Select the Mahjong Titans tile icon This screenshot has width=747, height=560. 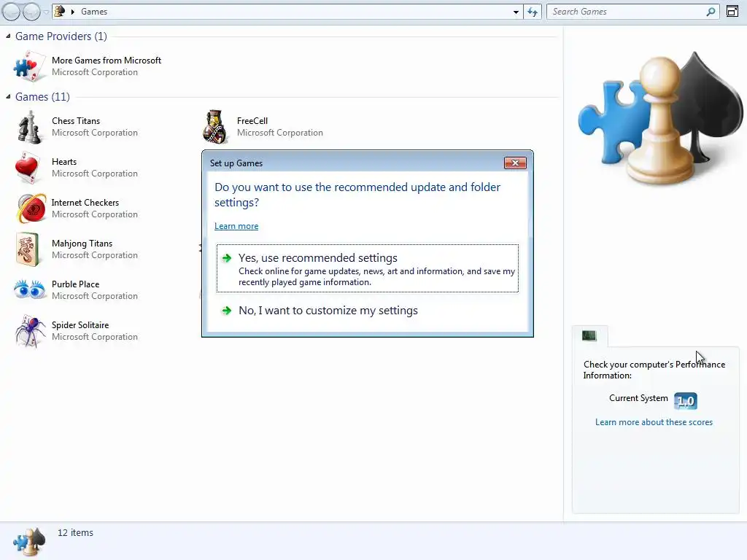click(28, 249)
